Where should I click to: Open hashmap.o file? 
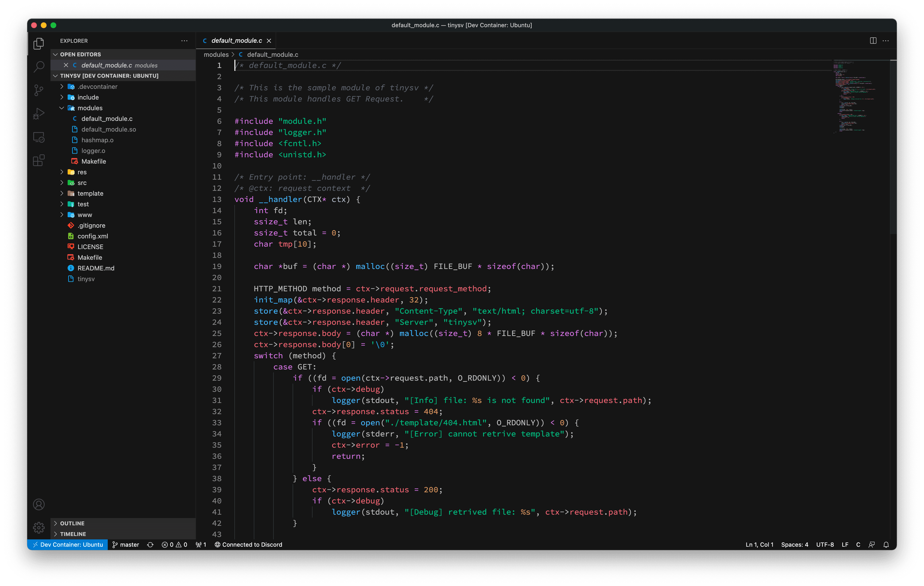click(123, 140)
